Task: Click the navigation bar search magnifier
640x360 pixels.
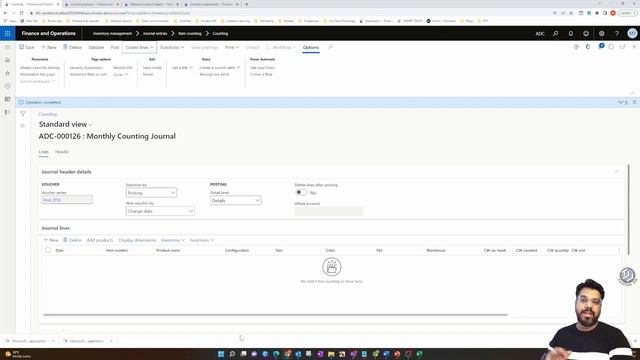Action: [556, 33]
